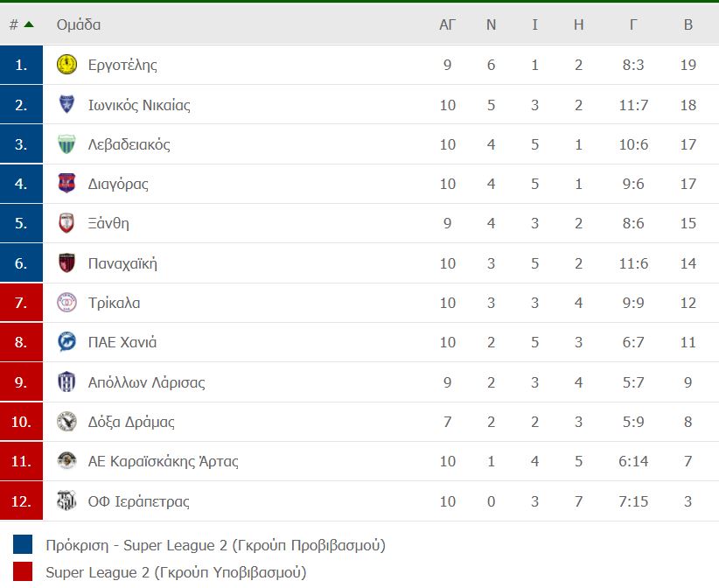Image resolution: width=719 pixels, height=588 pixels.
Task: Click the Παναχαϊκή team crest icon
Action: coord(66,262)
